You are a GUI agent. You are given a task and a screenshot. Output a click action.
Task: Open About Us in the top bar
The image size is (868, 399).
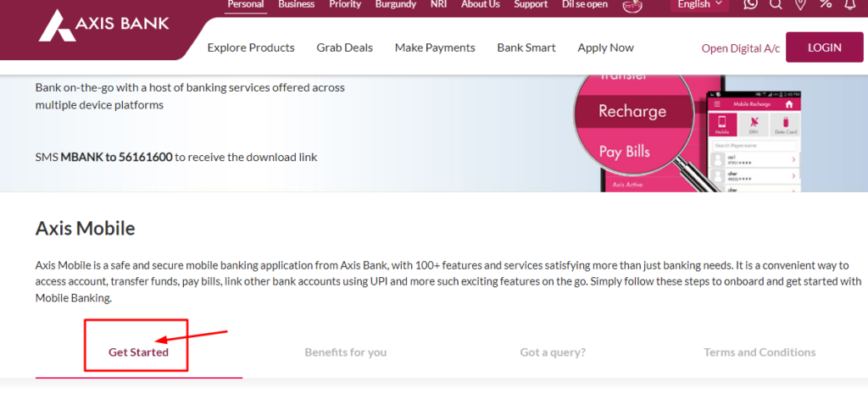click(481, 4)
